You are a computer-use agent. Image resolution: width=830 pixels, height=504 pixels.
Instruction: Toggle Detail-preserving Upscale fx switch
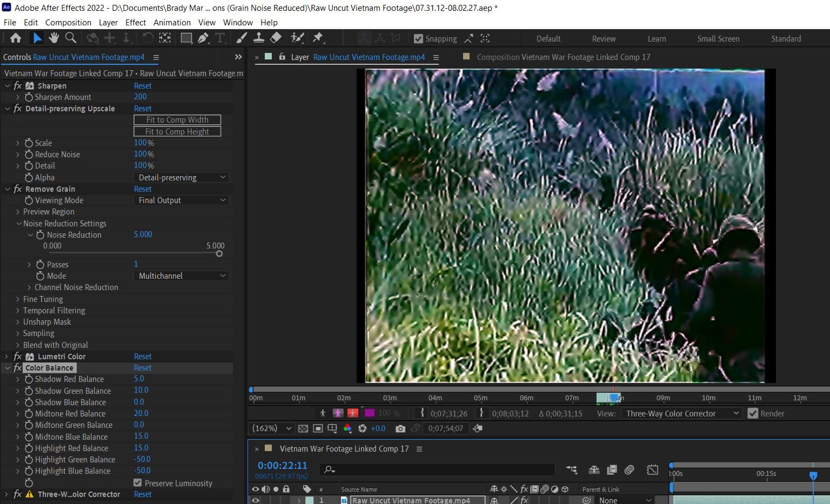click(x=18, y=108)
